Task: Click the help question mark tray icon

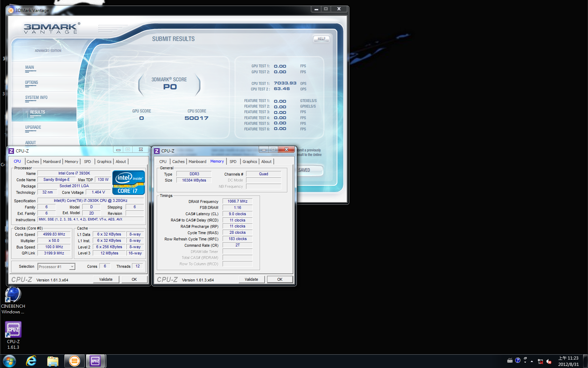Action: (x=518, y=360)
